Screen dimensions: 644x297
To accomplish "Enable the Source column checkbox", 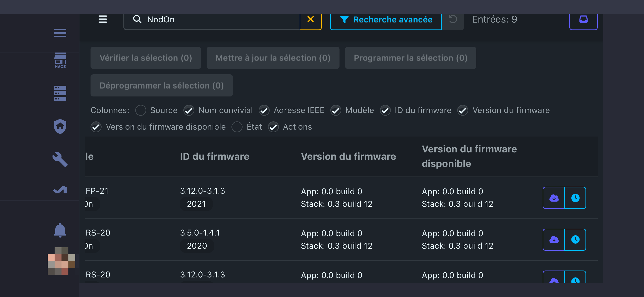I will coord(141,110).
